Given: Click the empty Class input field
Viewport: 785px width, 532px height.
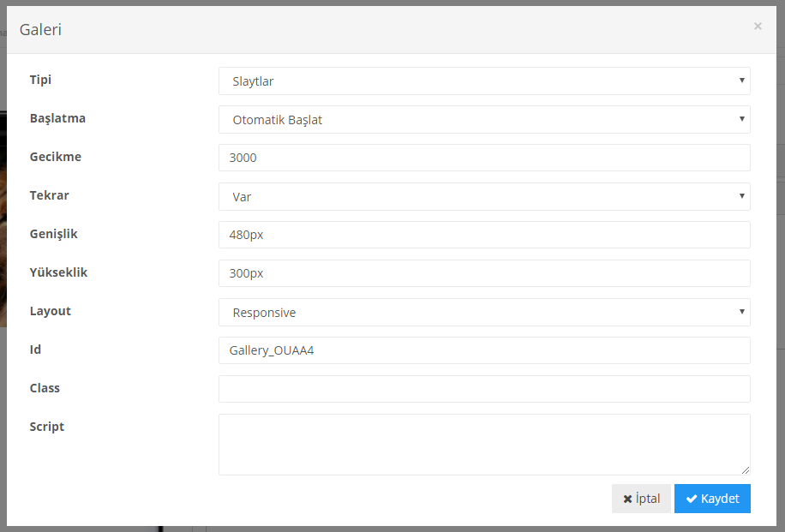Looking at the screenshot, I should (x=484, y=389).
